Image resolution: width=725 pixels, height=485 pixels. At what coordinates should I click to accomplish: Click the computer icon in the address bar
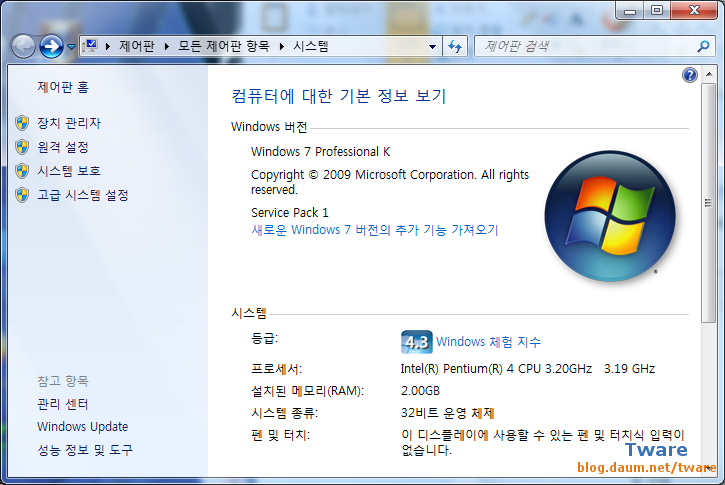point(91,46)
